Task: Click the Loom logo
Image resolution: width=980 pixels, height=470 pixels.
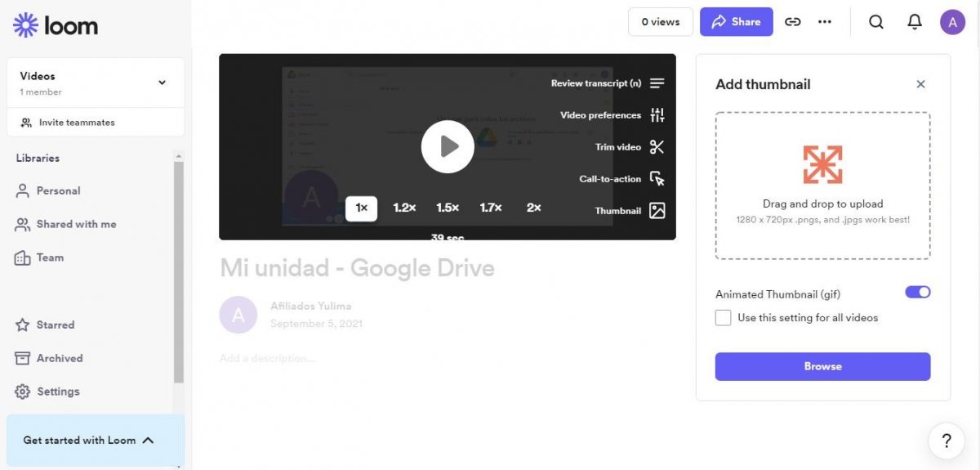Action: coord(56,25)
